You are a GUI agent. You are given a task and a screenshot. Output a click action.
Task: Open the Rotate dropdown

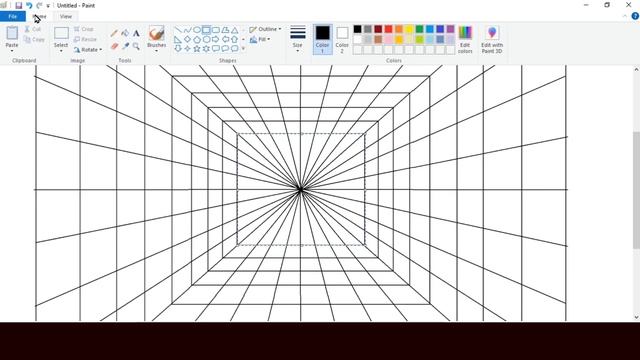point(88,50)
